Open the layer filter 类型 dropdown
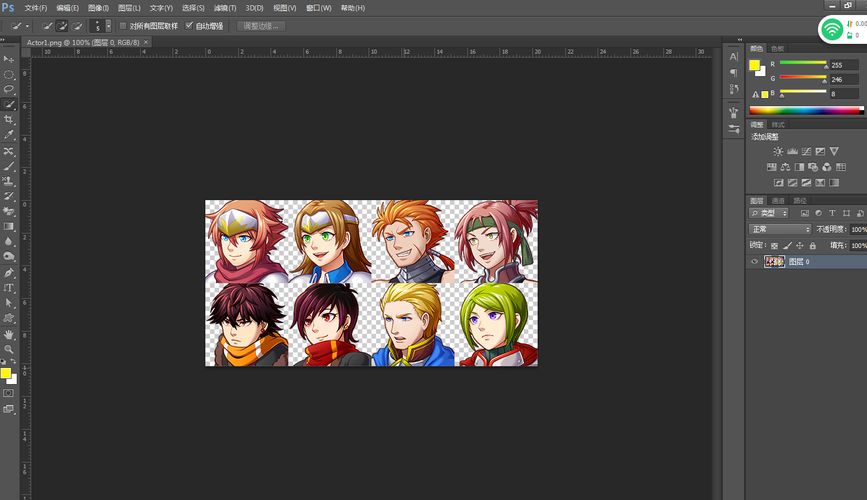Screen dimensions: 867x500 point(769,213)
